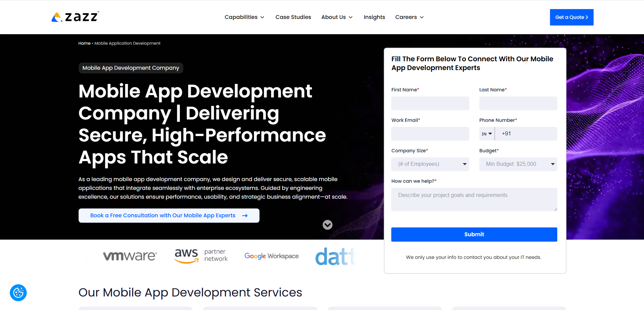Submit the contact form

474,235
